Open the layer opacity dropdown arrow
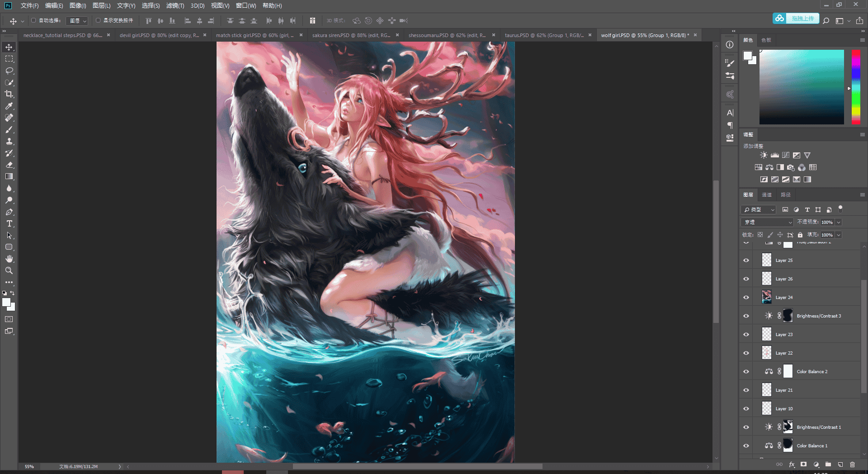 pos(839,222)
